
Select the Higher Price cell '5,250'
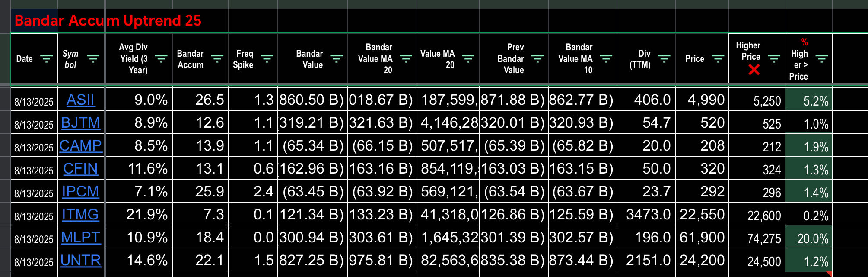click(x=757, y=100)
